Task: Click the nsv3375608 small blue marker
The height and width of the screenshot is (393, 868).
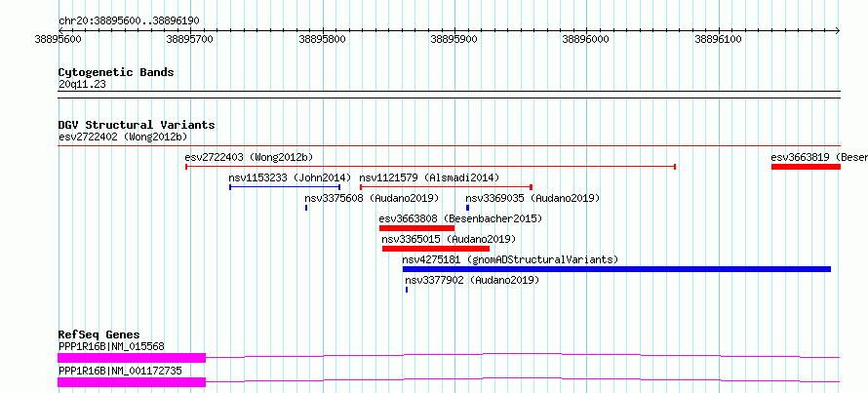Action: (306, 208)
